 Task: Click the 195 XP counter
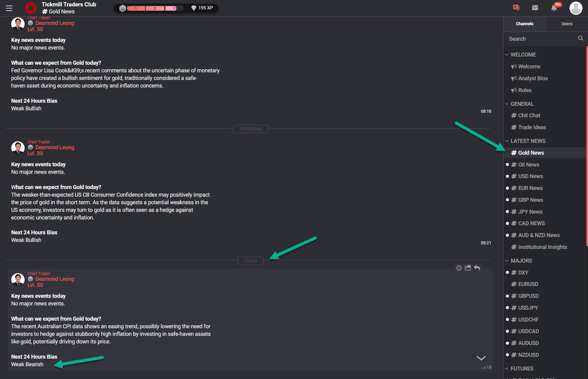[206, 8]
